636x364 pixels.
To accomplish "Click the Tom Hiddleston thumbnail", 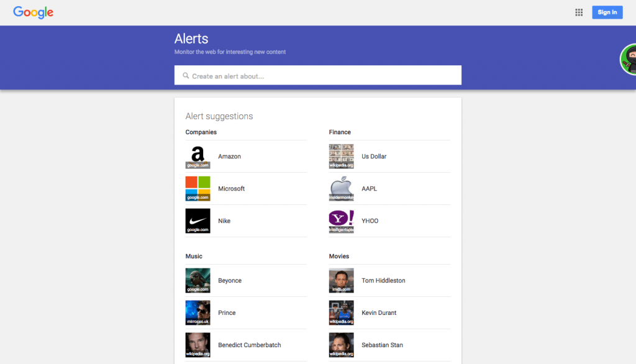I will coord(341,280).
